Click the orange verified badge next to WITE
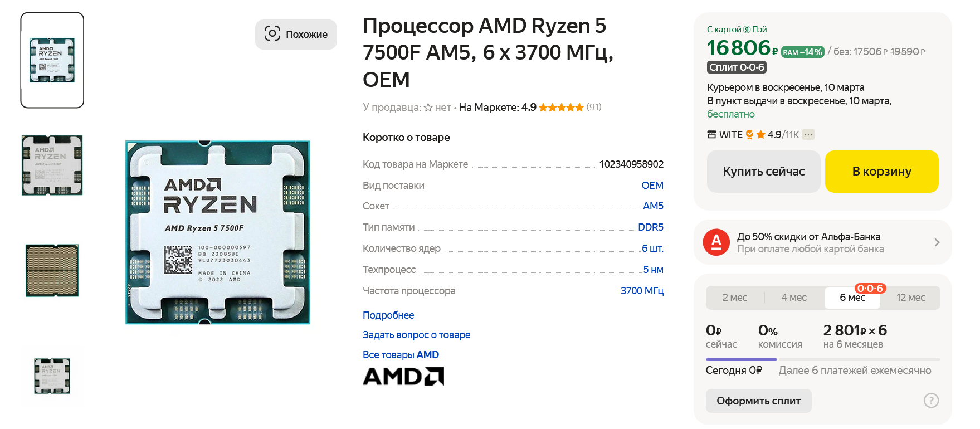 click(x=749, y=135)
